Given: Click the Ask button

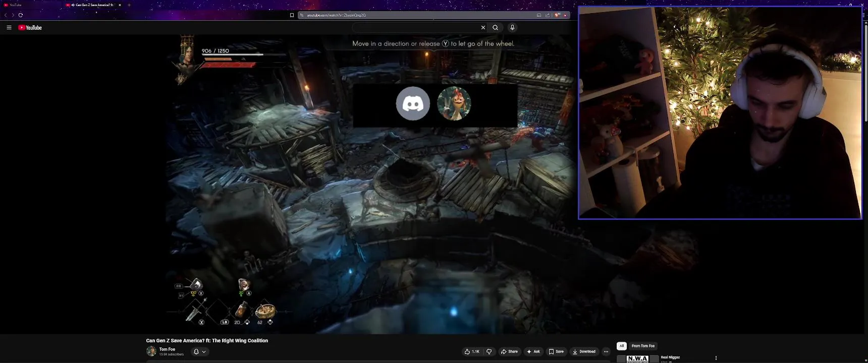Looking at the screenshot, I should tap(533, 351).
